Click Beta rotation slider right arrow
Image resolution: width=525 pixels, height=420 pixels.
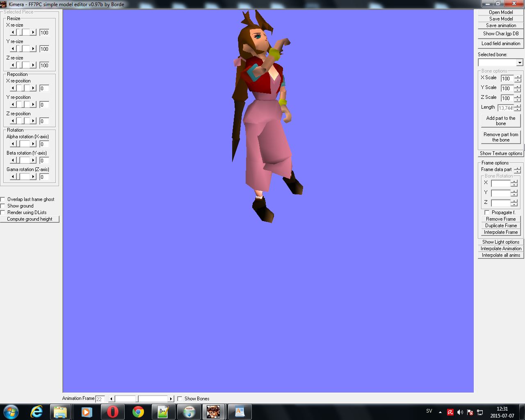click(x=33, y=160)
